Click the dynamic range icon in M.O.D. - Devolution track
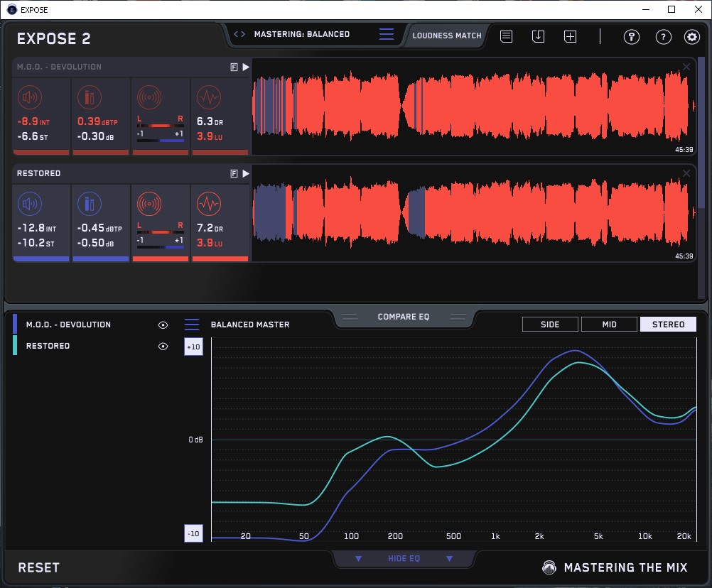The height and width of the screenshot is (588, 712). coord(209,97)
